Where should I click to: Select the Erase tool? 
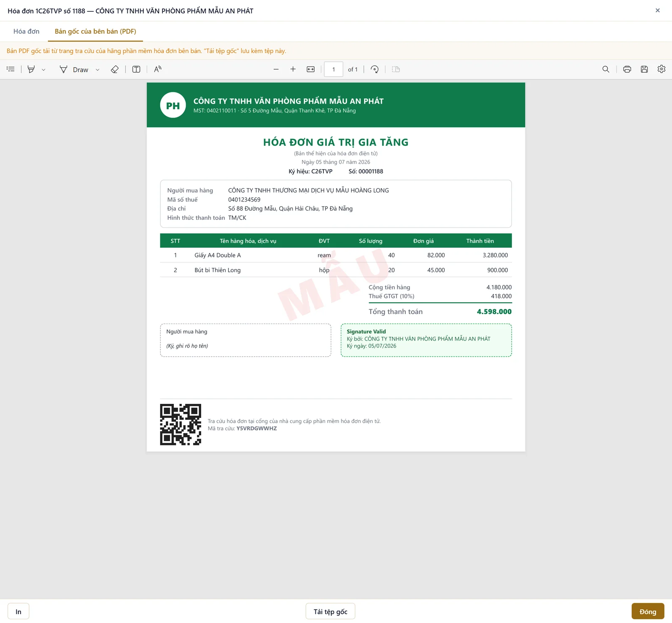click(115, 69)
